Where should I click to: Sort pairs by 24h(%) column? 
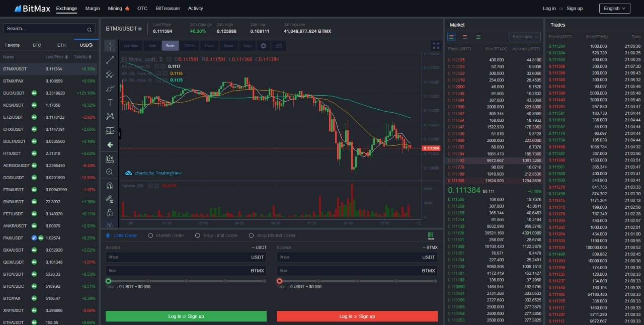coord(84,57)
